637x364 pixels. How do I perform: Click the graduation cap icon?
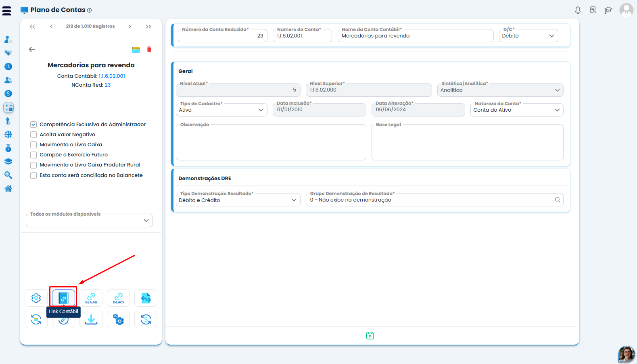608,10
